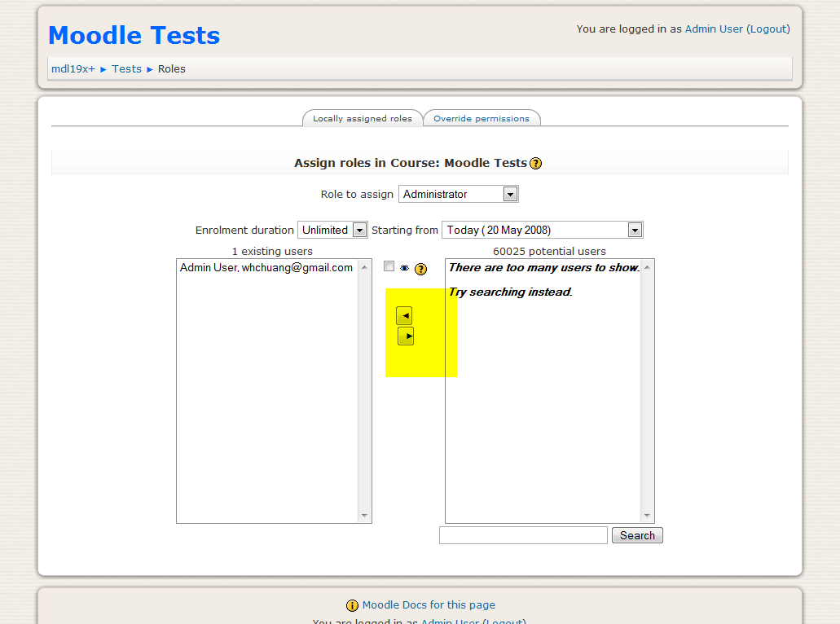
Task: Click 'Try searching instead.' text
Action: click(511, 292)
